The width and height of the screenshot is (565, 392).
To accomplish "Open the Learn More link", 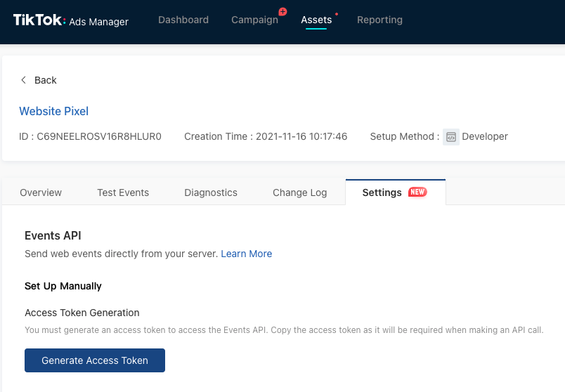I will tap(247, 254).
